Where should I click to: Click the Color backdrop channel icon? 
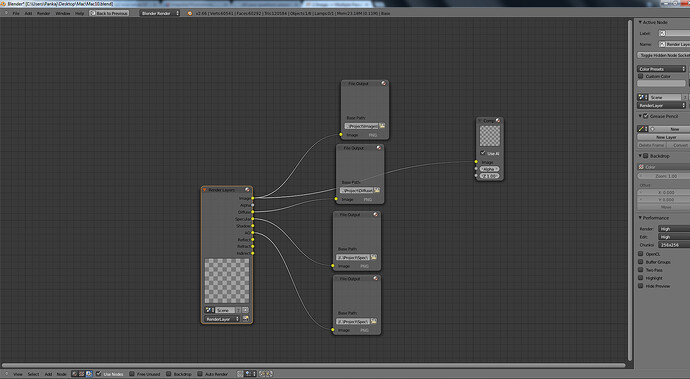tap(641, 167)
